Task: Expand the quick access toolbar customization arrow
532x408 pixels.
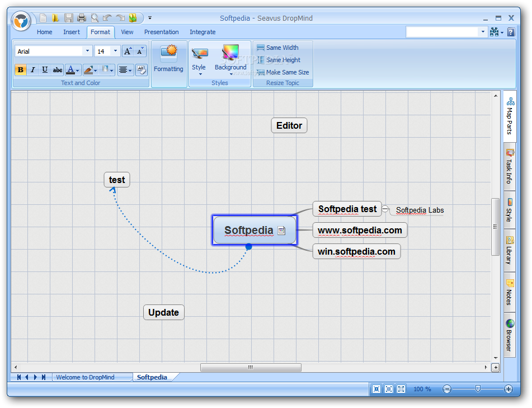Action: click(149, 18)
